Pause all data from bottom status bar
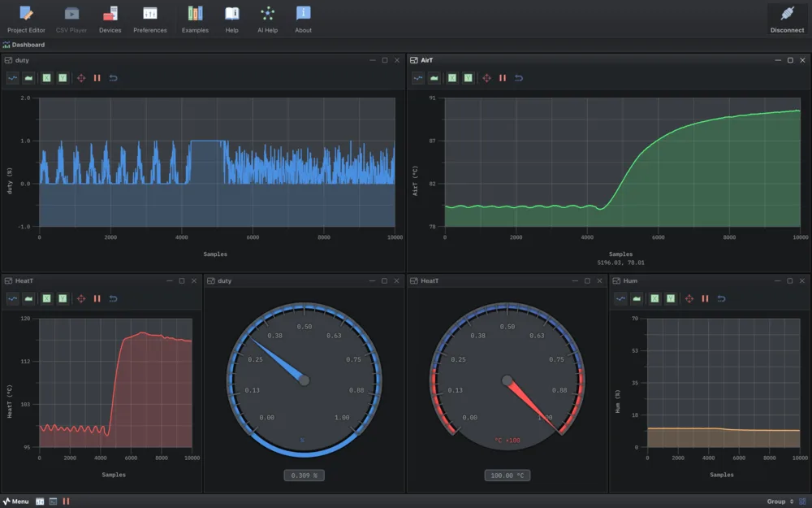812x508 pixels. 66,501
